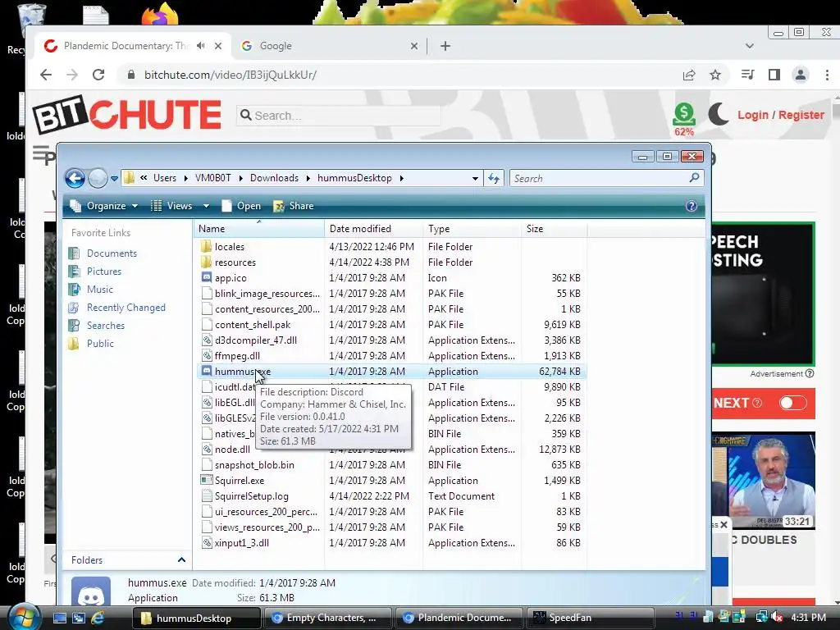
Task: Select the locales folder icon
Action: coord(206,246)
